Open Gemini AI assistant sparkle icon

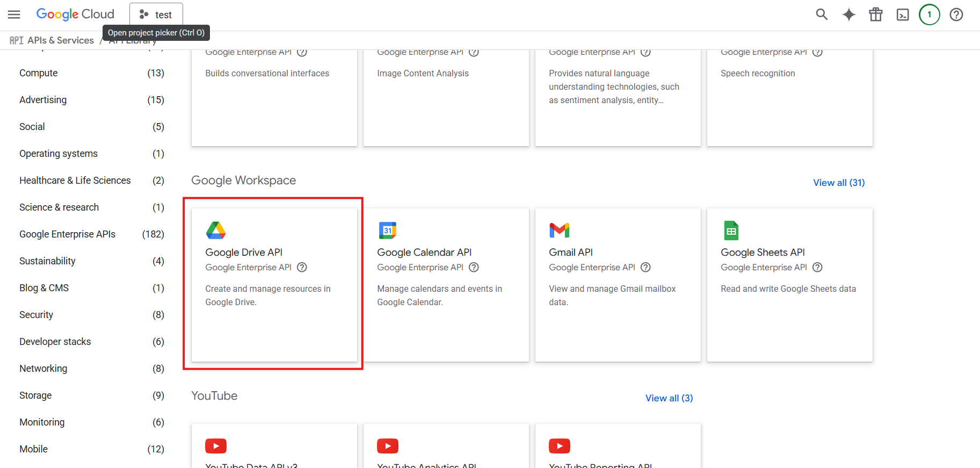[848, 15]
